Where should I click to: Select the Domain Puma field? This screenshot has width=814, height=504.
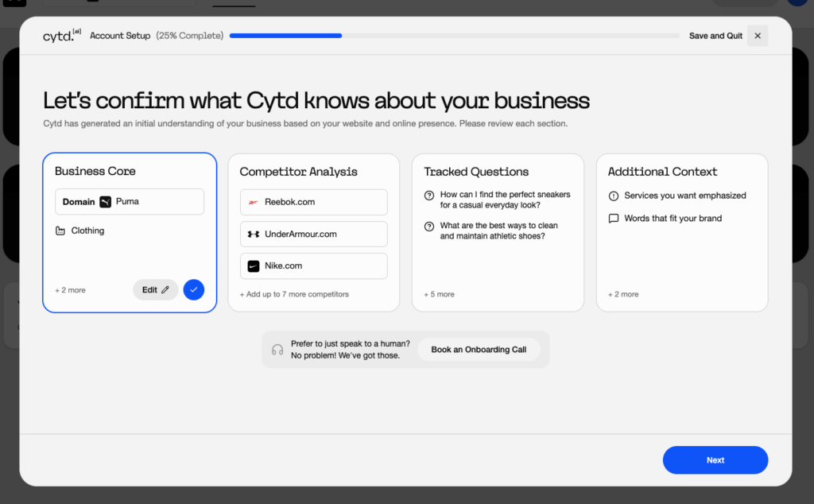coord(130,201)
